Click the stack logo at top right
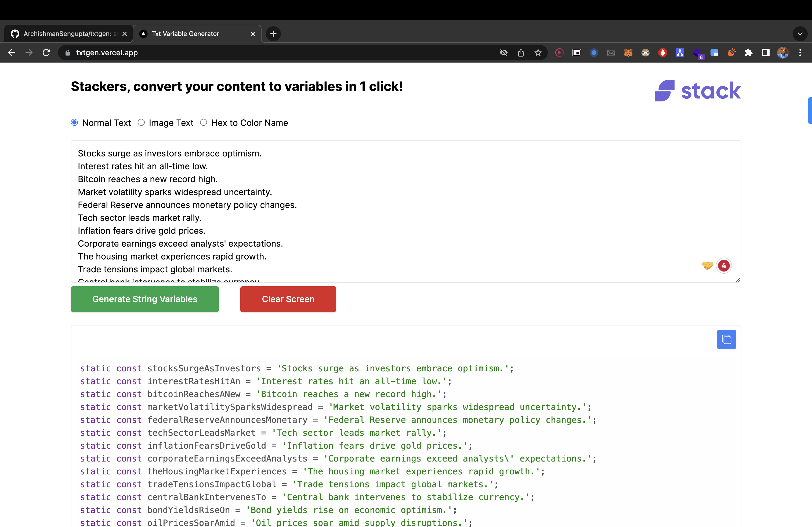Screen dimensions: 812x527 point(697,90)
